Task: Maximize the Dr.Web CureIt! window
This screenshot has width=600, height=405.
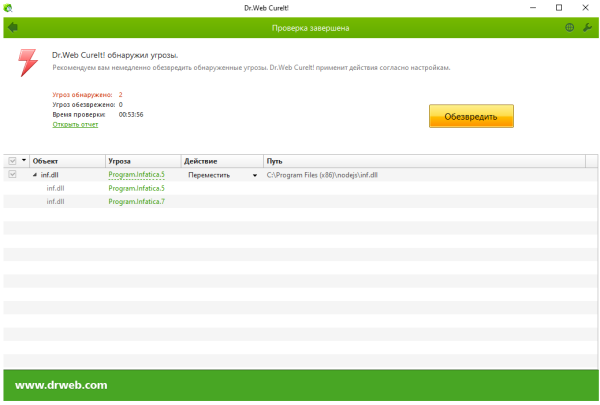Action: coord(559,8)
